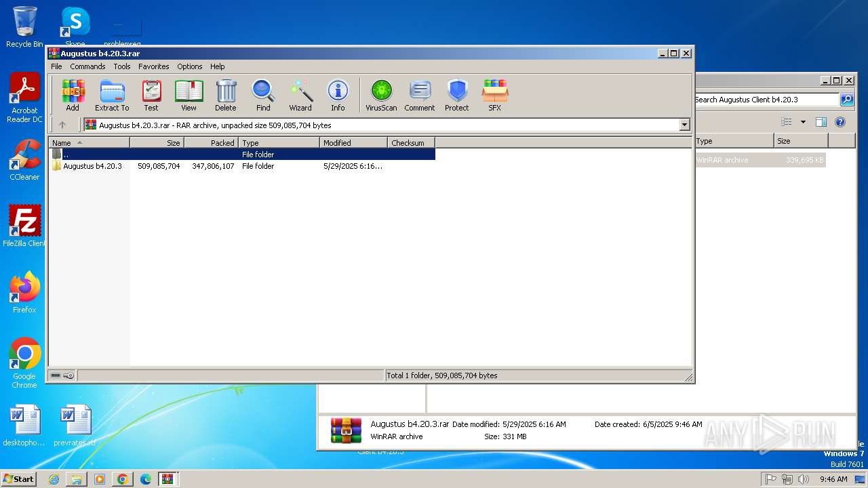The width and height of the screenshot is (868, 488).
Task: Open Firefox desktop shortcut
Action: 24,293
